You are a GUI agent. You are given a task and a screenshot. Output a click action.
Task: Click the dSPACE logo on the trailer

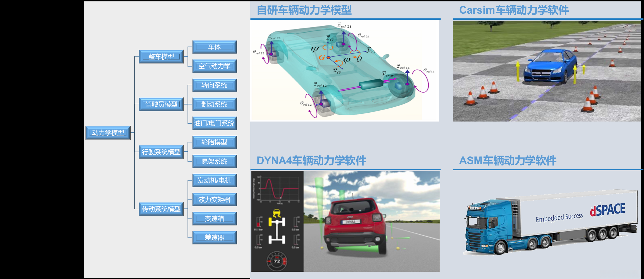pos(607,210)
